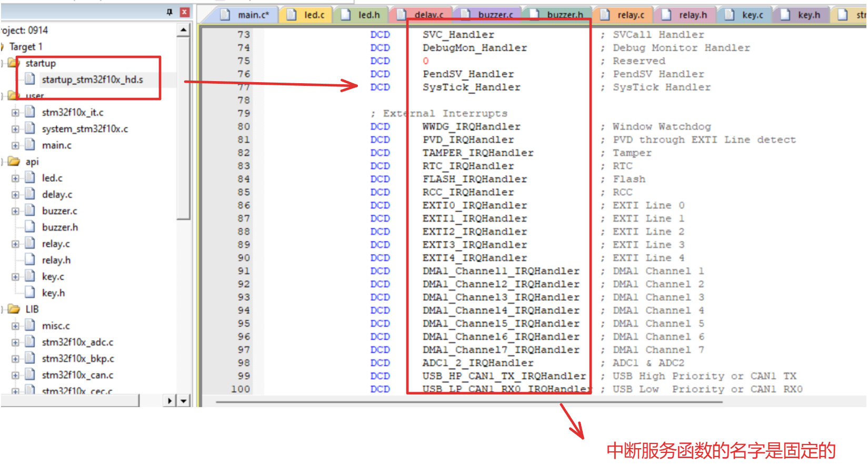
Task: Select stm32f10x_adc.c in the tree
Action: pos(77,342)
